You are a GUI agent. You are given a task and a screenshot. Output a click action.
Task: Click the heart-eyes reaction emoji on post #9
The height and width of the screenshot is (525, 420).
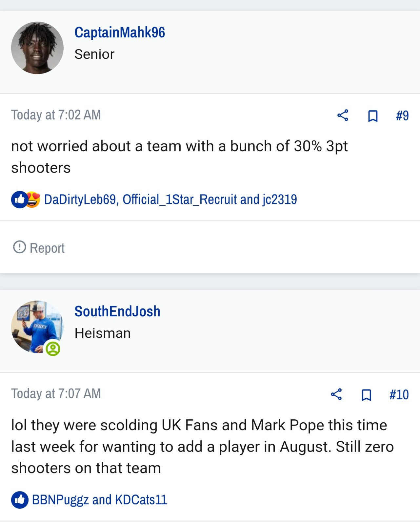point(32,199)
